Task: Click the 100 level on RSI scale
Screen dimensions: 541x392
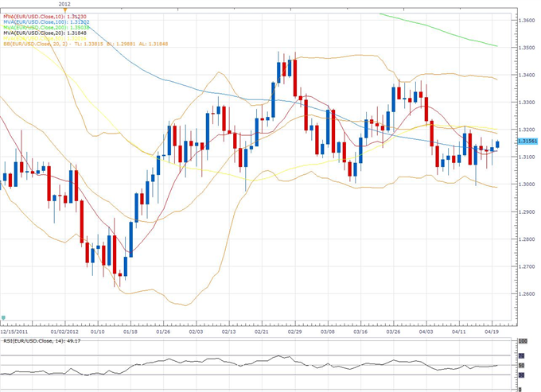Action: (523, 342)
